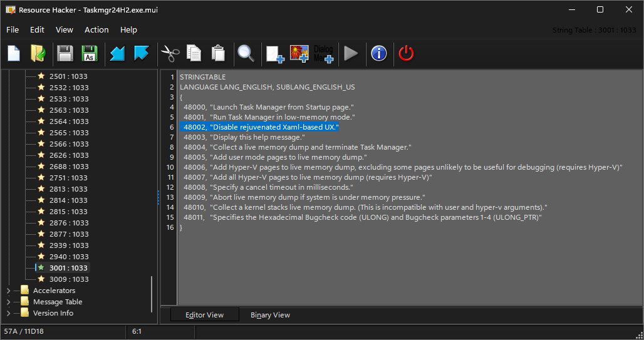Select string table 2564 : 1033
644x340 pixels.
pos(68,121)
